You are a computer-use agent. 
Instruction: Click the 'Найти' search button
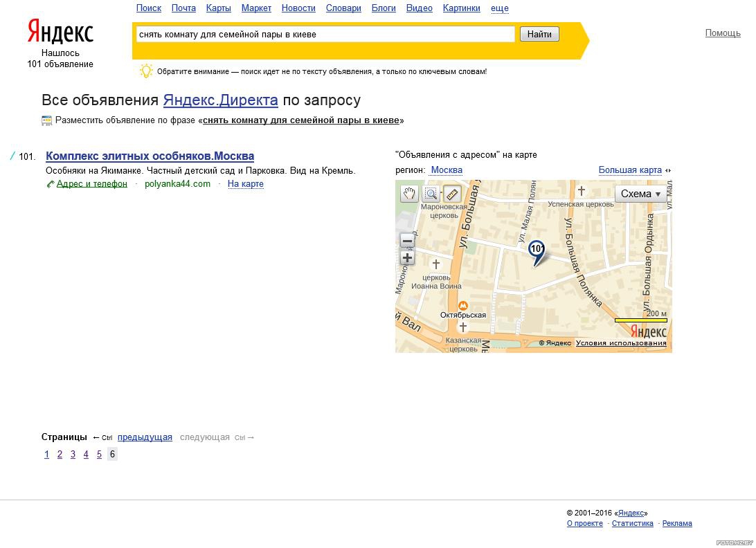click(x=539, y=34)
